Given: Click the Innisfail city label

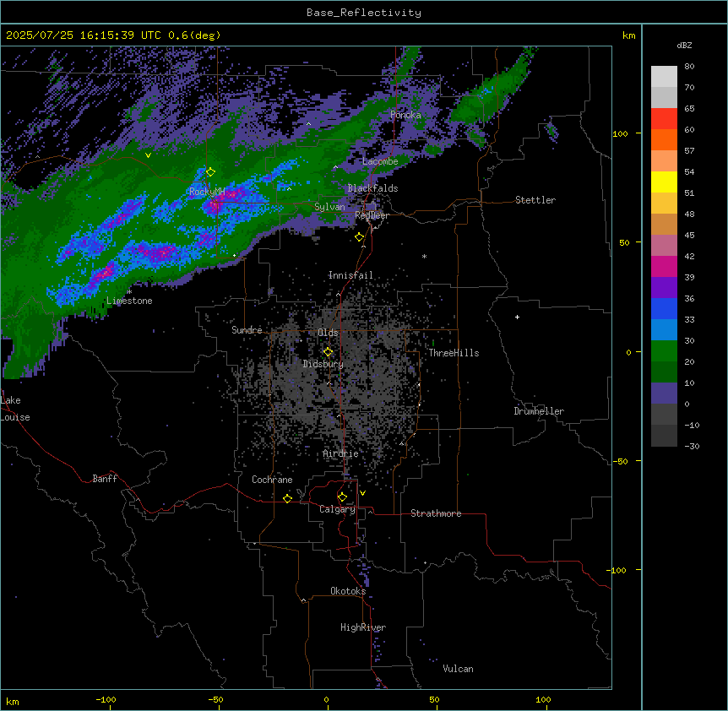Looking at the screenshot, I should (350, 275).
